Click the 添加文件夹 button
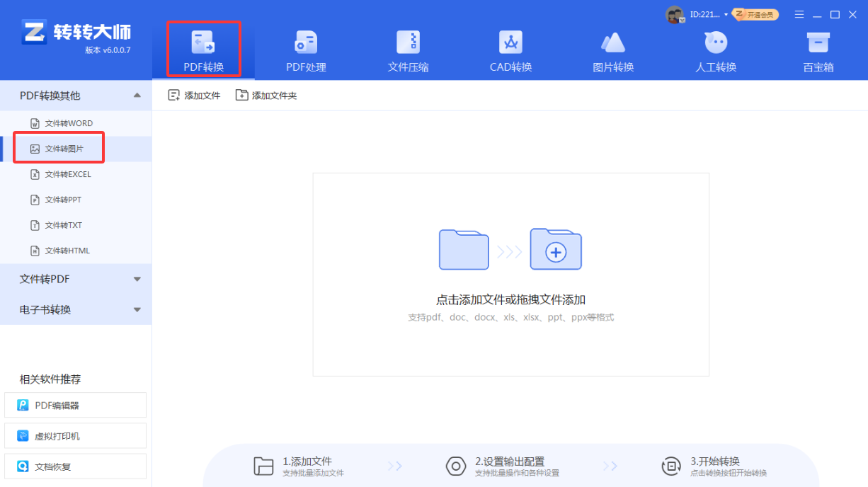868x487 pixels. tap(266, 96)
